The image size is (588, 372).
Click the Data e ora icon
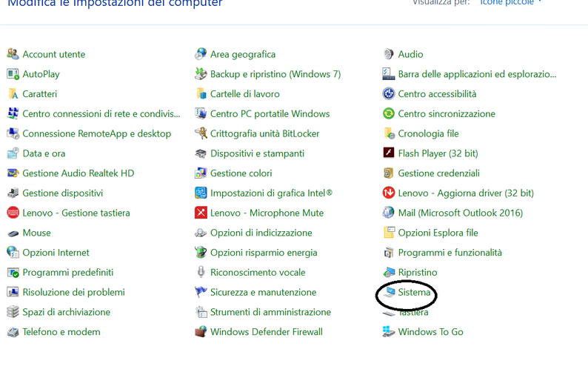point(13,153)
